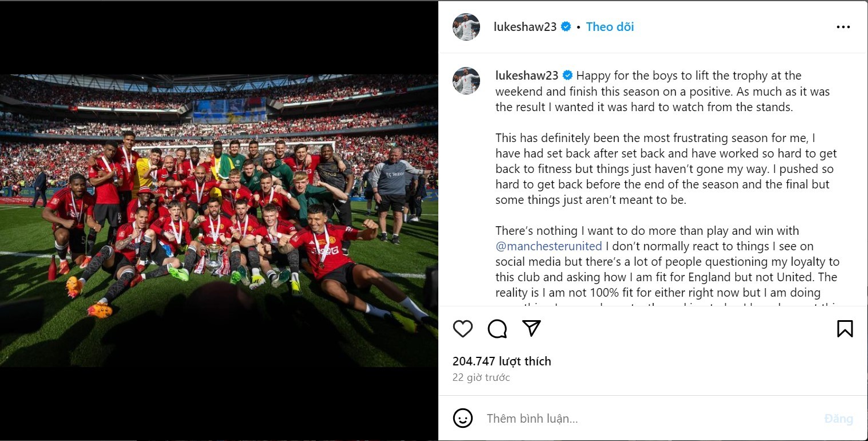
Task: Click the team trophy celebration photo
Action: [219, 220]
